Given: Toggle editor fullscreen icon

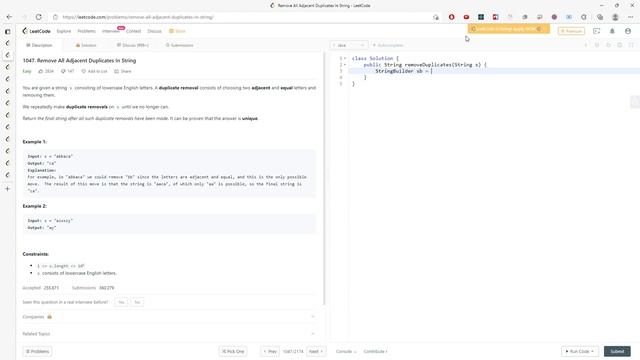Looking at the screenshot, I should click(x=631, y=45).
